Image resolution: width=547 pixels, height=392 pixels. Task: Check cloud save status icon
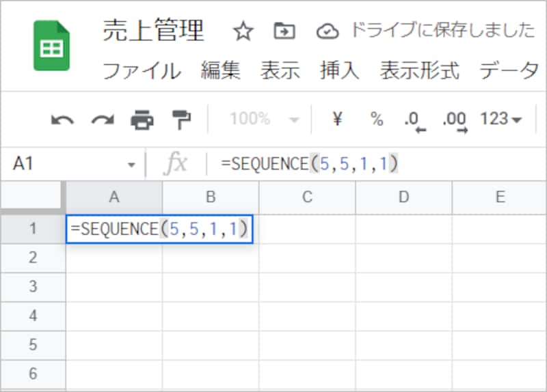[x=328, y=31]
